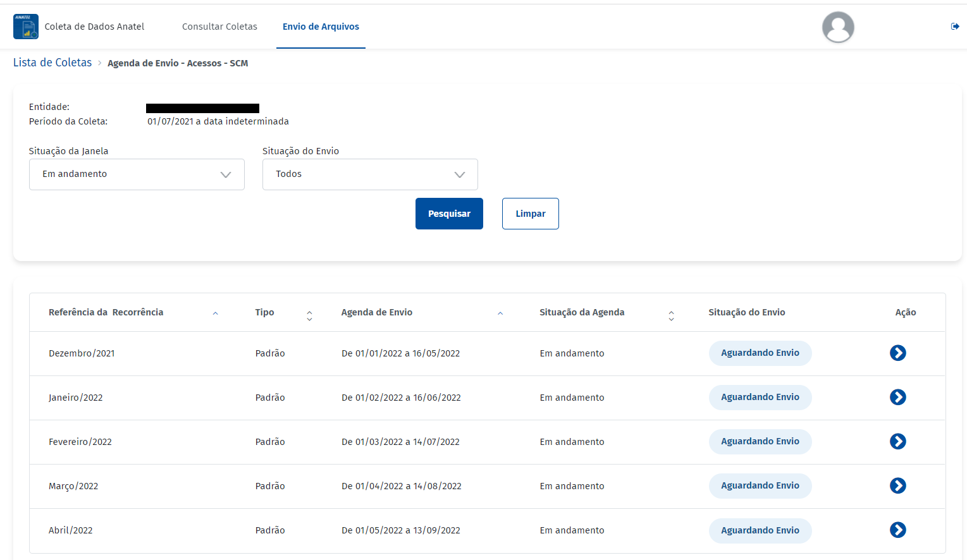Select the Abril/2022 reference cell
Screen dimensions: 967x560
tap(71, 530)
